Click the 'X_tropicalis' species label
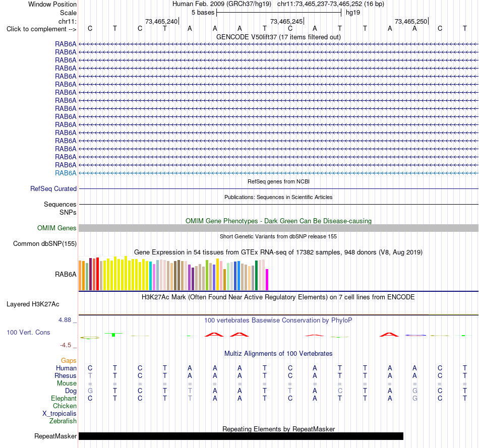Screen dimensions: 479x448 point(59,414)
